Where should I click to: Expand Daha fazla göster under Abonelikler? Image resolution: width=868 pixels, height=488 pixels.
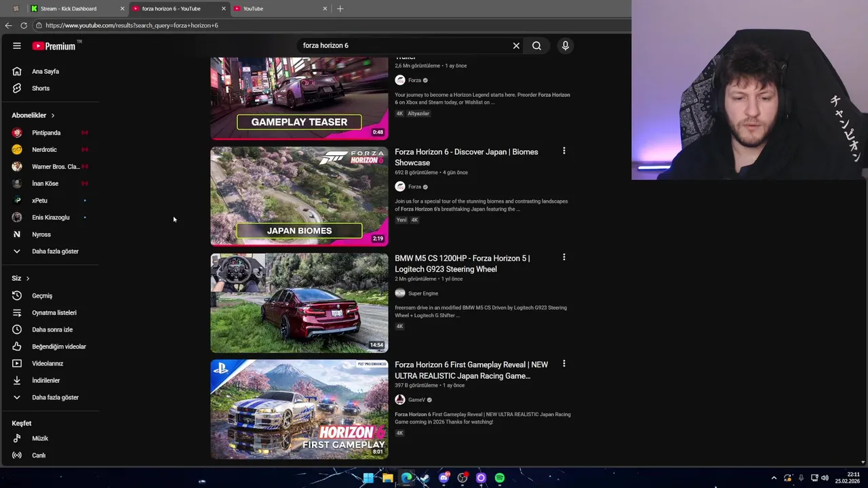point(55,251)
